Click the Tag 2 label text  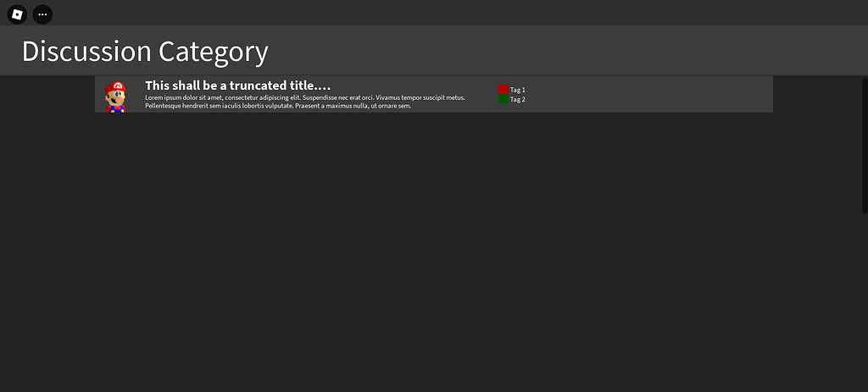[518, 100]
